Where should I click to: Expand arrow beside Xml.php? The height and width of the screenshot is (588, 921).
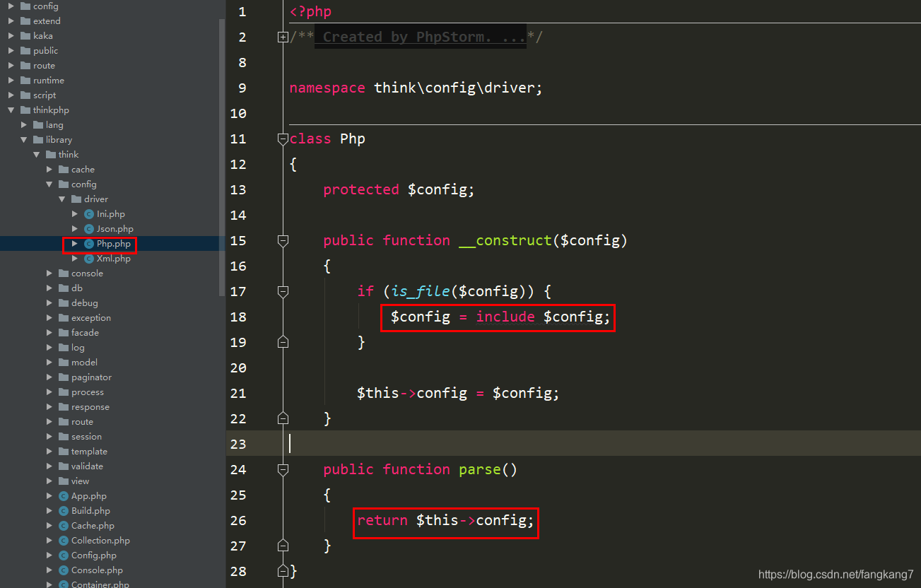[75, 259]
